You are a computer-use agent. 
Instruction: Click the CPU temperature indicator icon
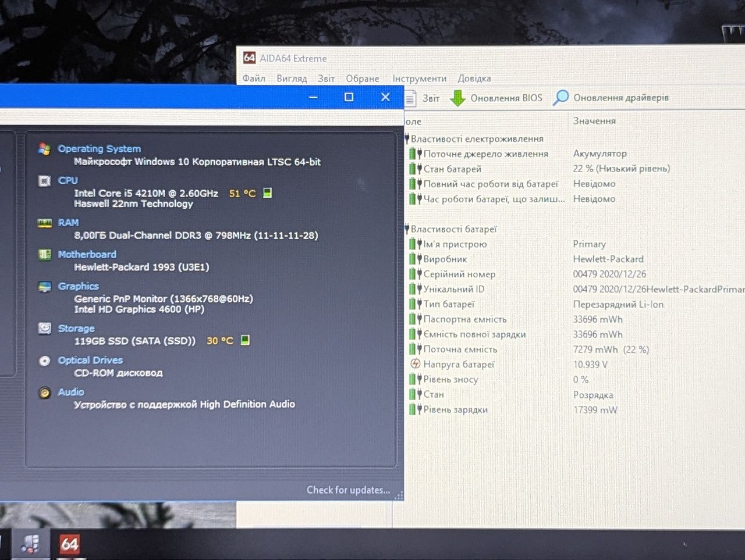(x=267, y=193)
